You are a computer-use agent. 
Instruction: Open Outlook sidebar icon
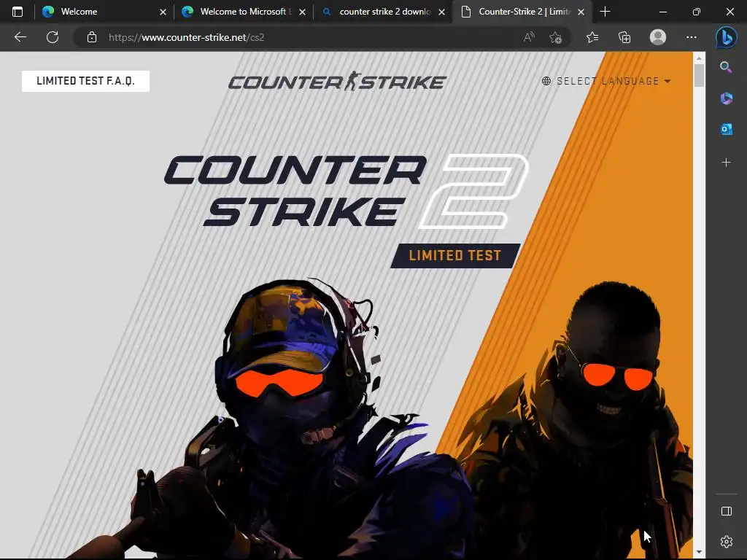click(x=726, y=129)
